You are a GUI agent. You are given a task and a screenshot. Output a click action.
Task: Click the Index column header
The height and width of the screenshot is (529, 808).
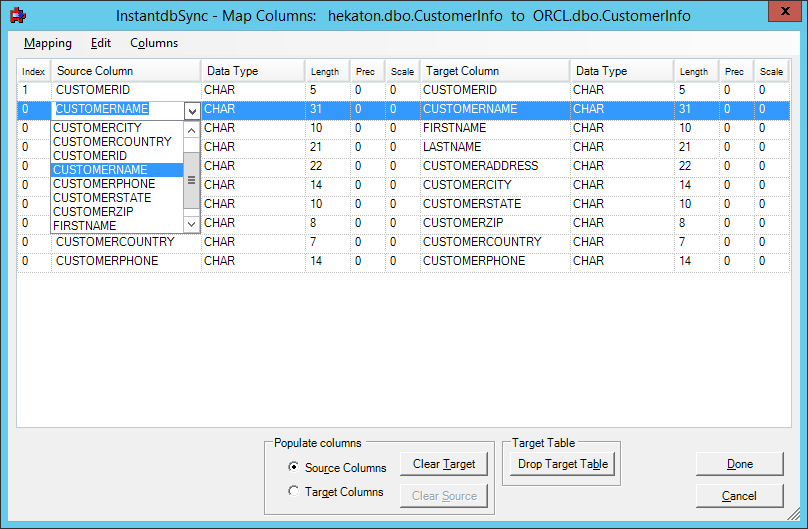click(33, 72)
